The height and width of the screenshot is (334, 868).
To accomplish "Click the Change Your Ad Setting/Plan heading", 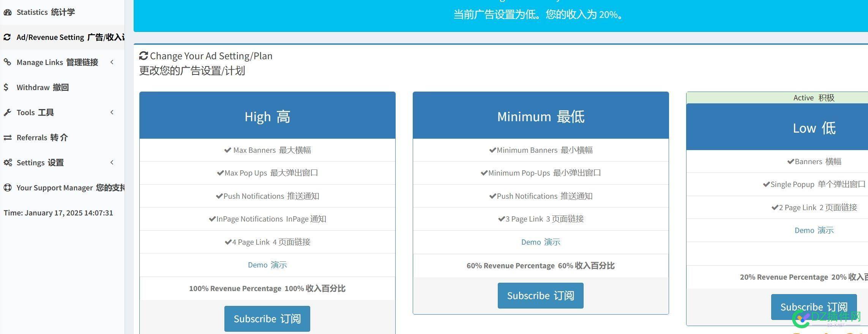I will coord(211,56).
